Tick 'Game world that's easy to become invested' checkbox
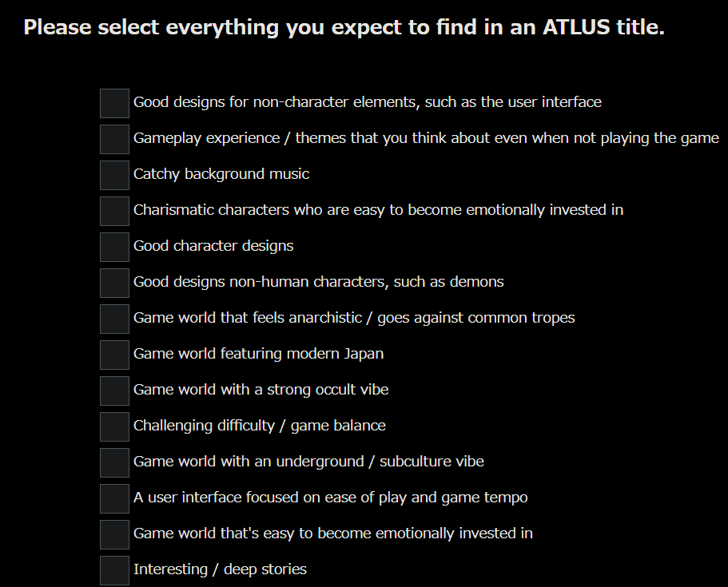Screen dimensions: 728x587 coord(115,534)
